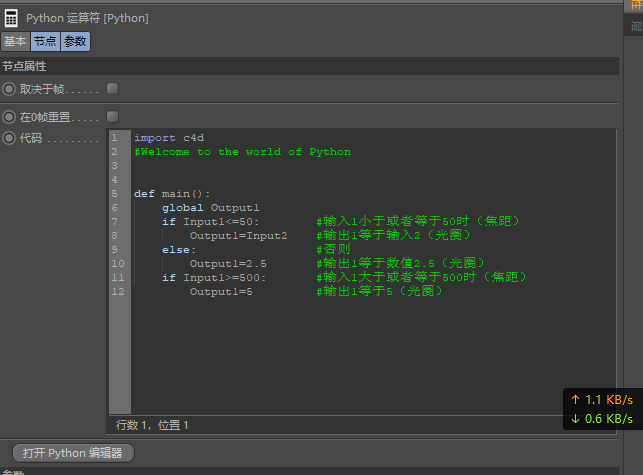The width and height of the screenshot is (643, 475).
Task: Toggle the 在0帧重置 checkbox
Action: click(x=112, y=116)
